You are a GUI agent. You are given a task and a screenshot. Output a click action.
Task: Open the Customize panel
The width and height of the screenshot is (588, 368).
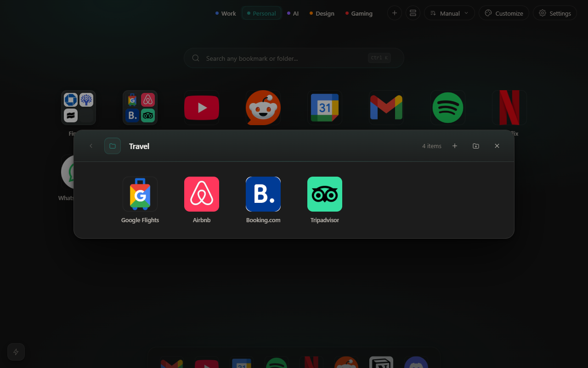(504, 13)
